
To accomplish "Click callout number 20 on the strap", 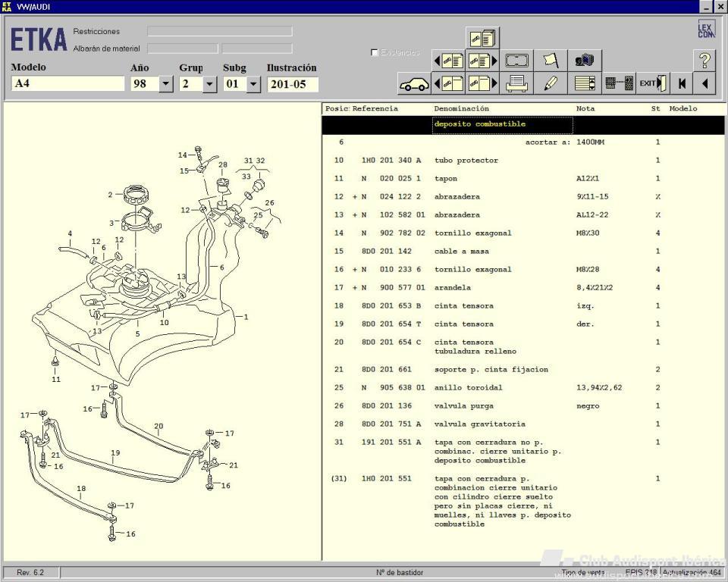I will pyautogui.click(x=158, y=426).
